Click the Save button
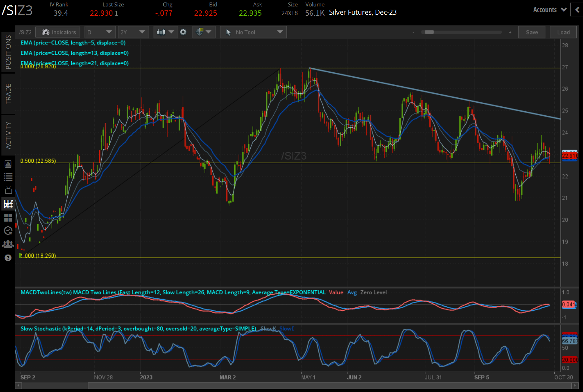This screenshot has height=392, width=583. tap(531, 32)
